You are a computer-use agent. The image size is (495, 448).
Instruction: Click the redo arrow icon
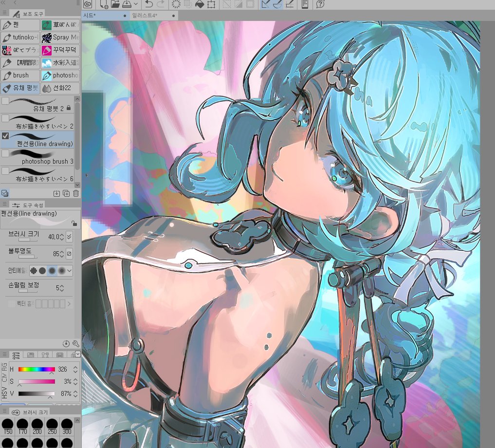coord(161,4)
